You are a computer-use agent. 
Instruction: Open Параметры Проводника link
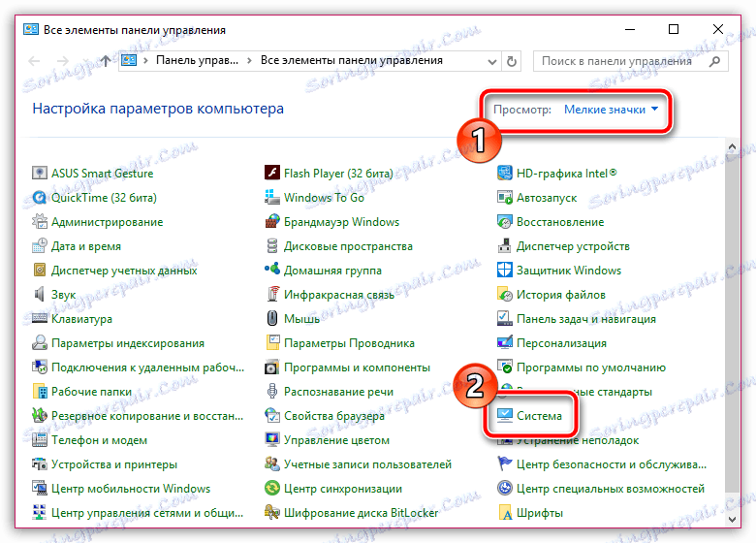click(349, 343)
